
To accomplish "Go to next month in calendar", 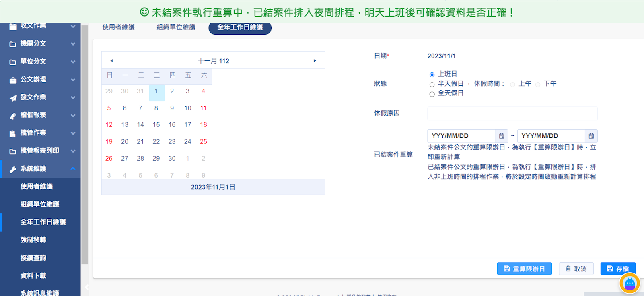I will 315,61.
